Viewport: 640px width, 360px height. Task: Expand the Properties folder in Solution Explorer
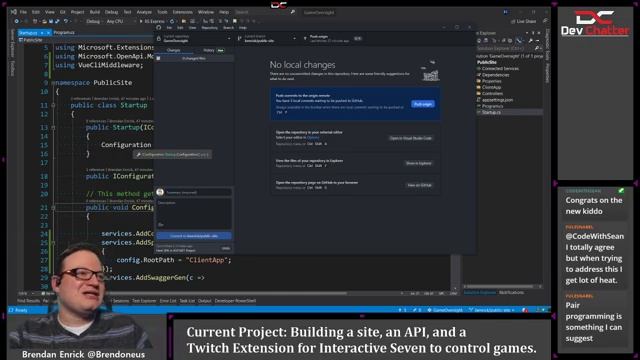491,81
